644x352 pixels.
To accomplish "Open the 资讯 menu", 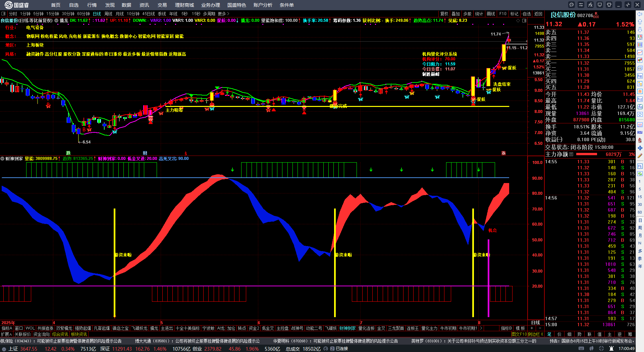I will (144, 5).
